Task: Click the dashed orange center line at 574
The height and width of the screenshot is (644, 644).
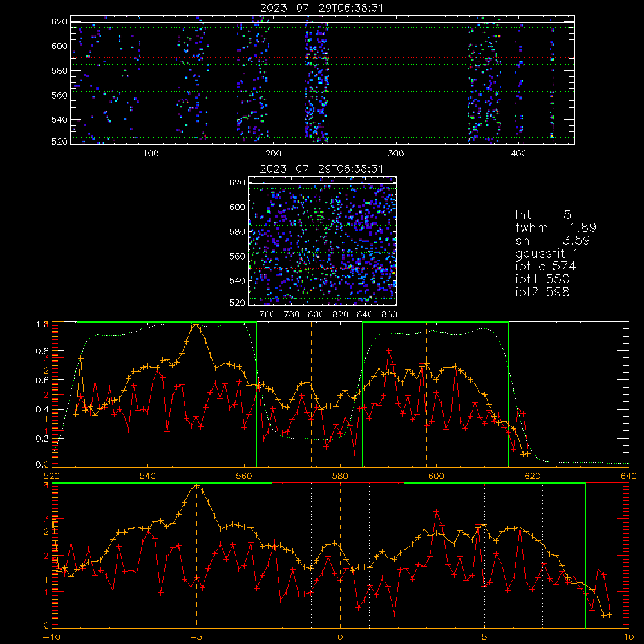Action: click(311, 394)
